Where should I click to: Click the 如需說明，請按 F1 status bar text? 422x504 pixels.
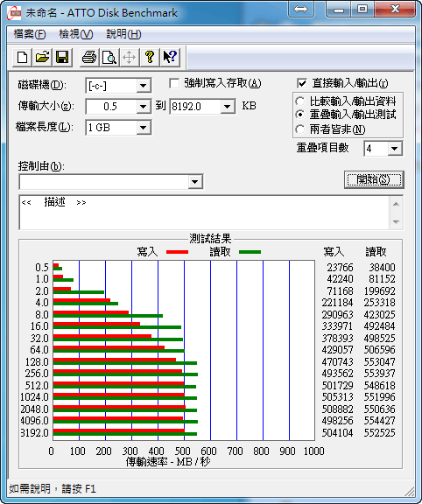coord(53,489)
